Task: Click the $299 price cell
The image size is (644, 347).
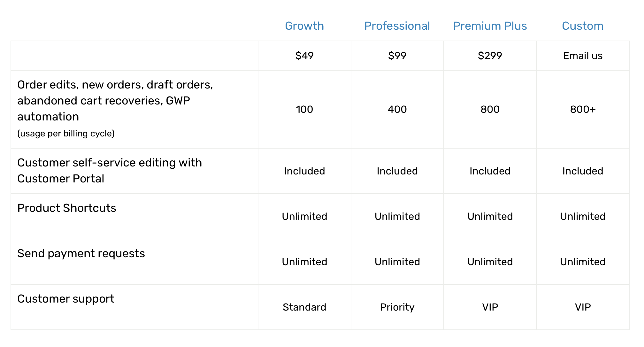Action: (490, 56)
